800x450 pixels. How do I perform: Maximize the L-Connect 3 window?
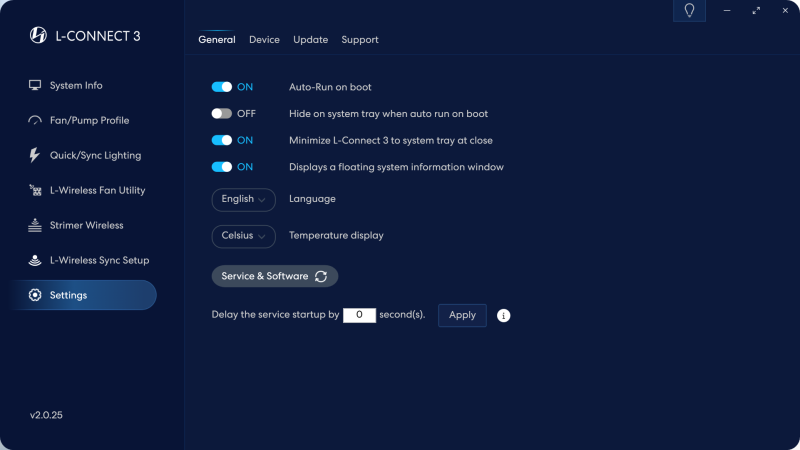[x=756, y=10]
